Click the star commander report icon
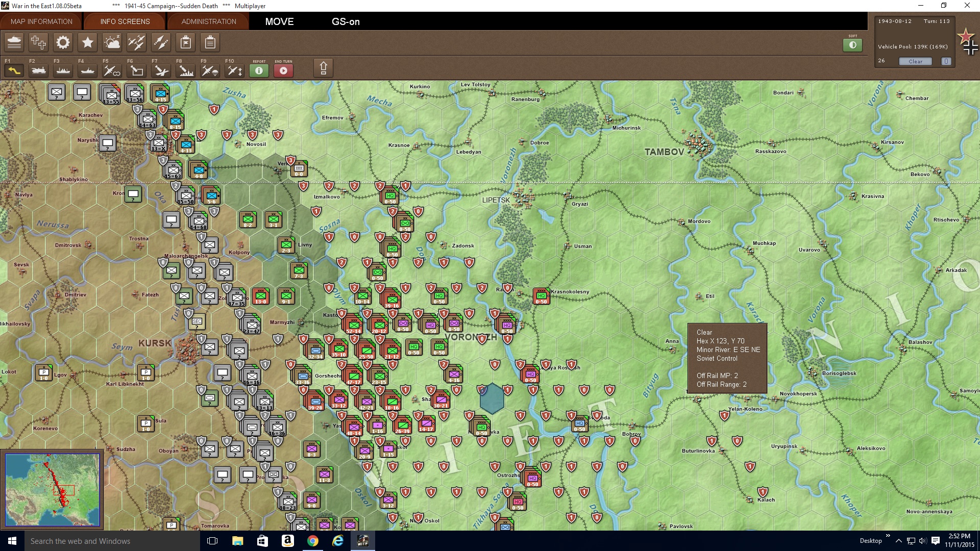The width and height of the screenshot is (980, 551). click(x=88, y=42)
